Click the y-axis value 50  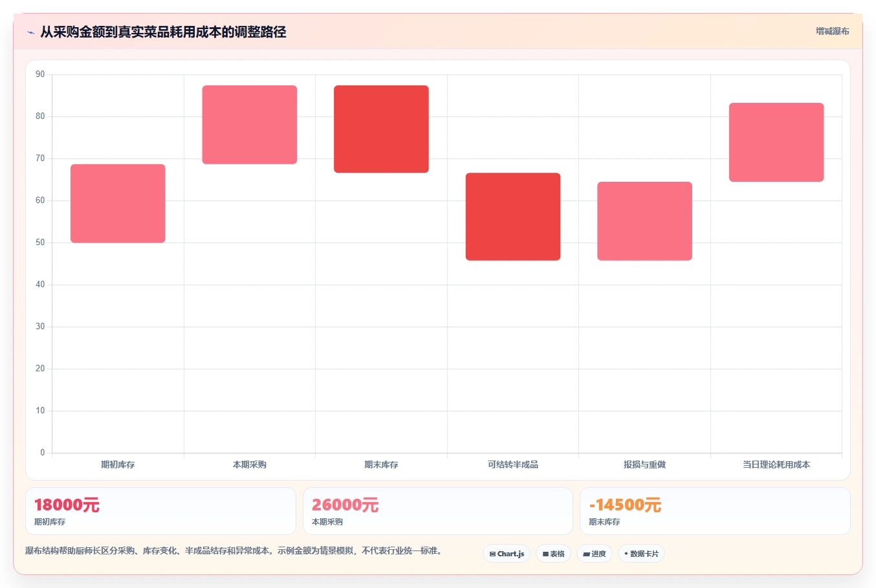pos(40,243)
